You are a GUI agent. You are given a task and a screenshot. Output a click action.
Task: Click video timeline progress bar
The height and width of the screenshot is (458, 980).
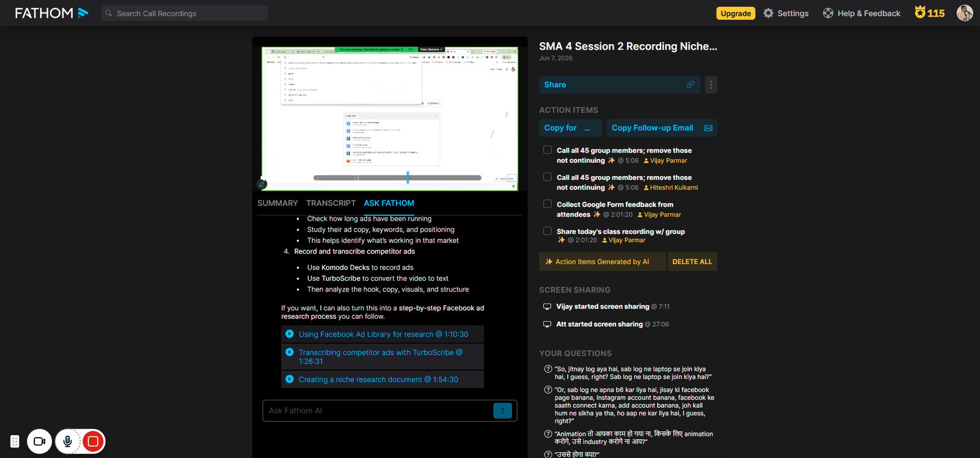tap(397, 178)
